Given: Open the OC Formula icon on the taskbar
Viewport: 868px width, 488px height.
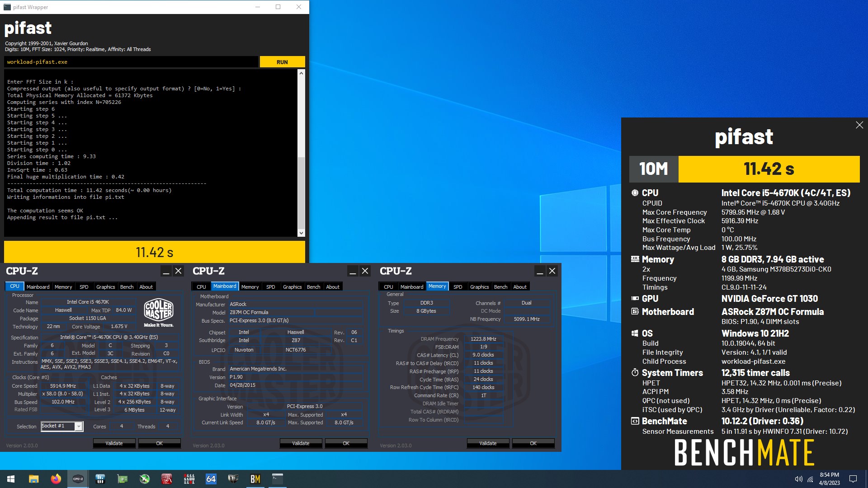Looking at the screenshot, I should tap(233, 479).
